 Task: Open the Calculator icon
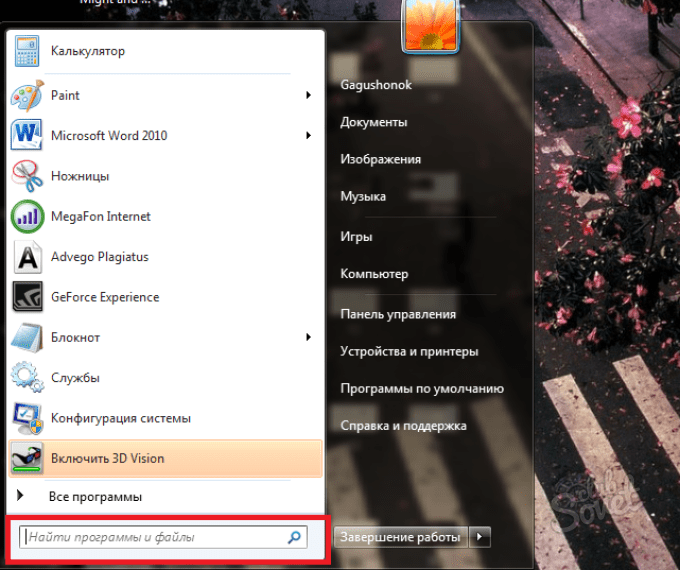point(27,51)
